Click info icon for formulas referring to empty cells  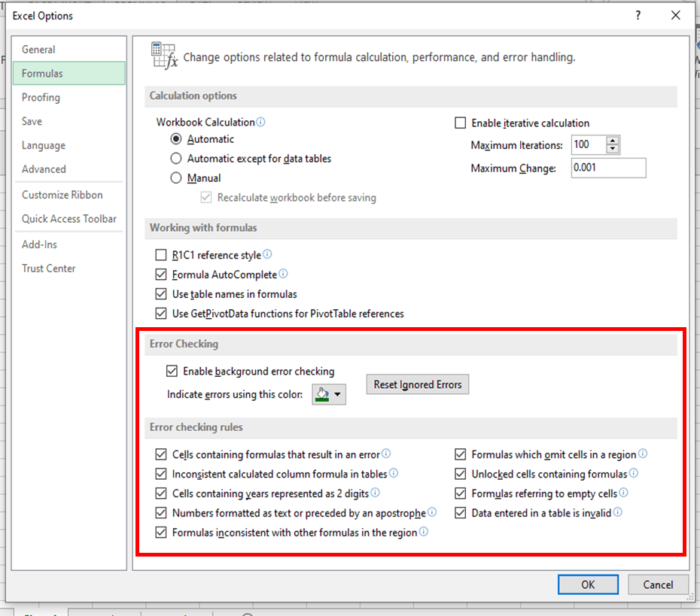(x=623, y=493)
